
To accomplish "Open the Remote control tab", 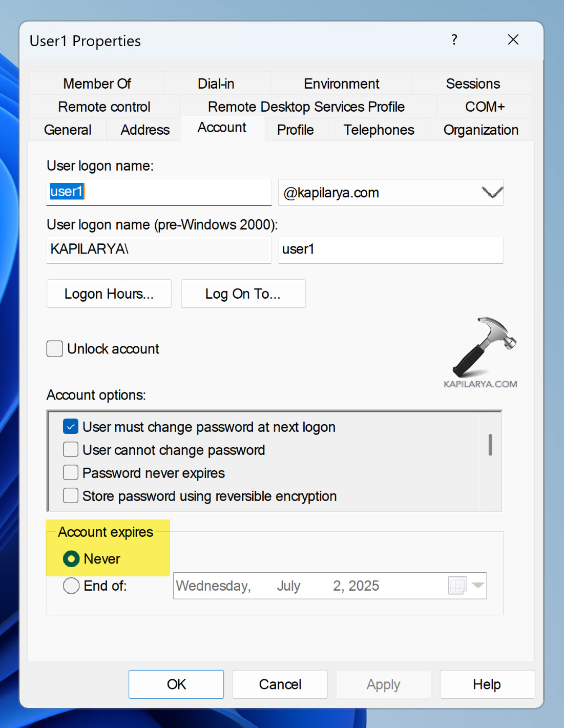I will point(105,107).
